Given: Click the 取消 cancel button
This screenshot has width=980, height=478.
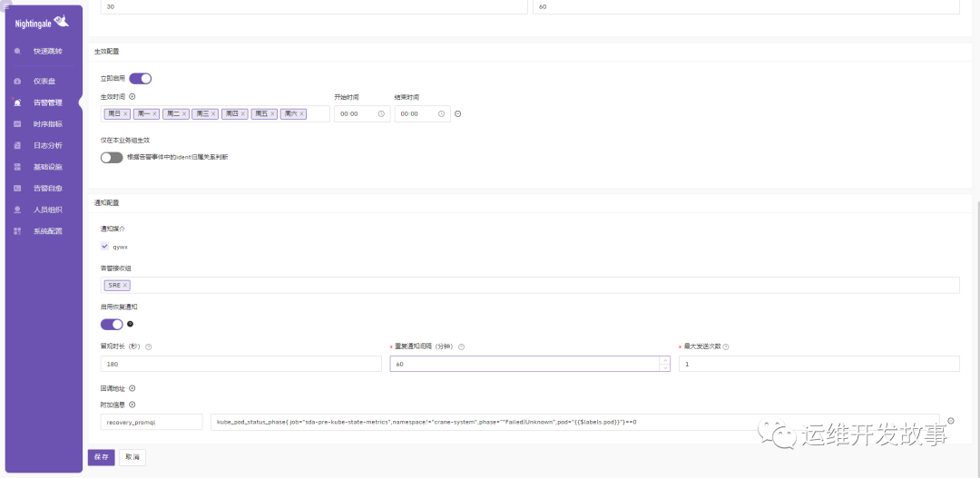Looking at the screenshot, I should [132, 457].
